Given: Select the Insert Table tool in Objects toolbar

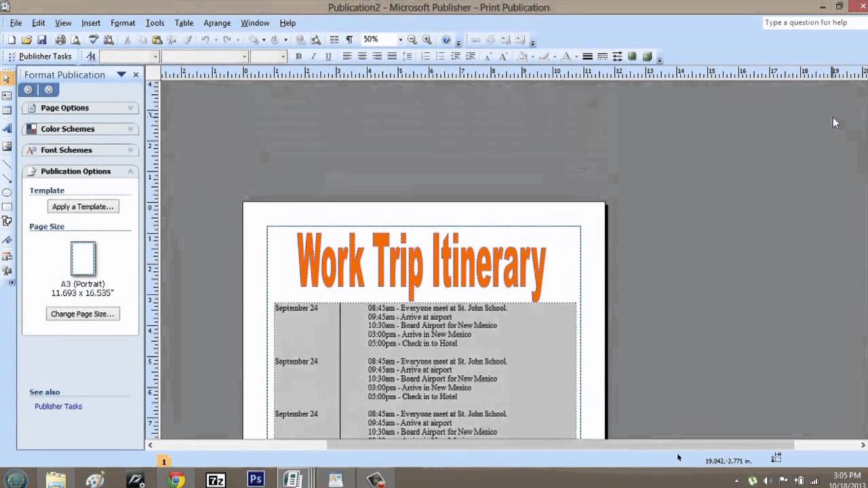Looking at the screenshot, I should click(7, 110).
